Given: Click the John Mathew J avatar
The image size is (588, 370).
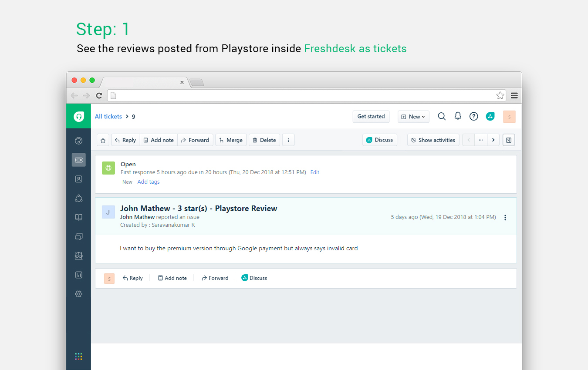Looking at the screenshot, I should [108, 212].
